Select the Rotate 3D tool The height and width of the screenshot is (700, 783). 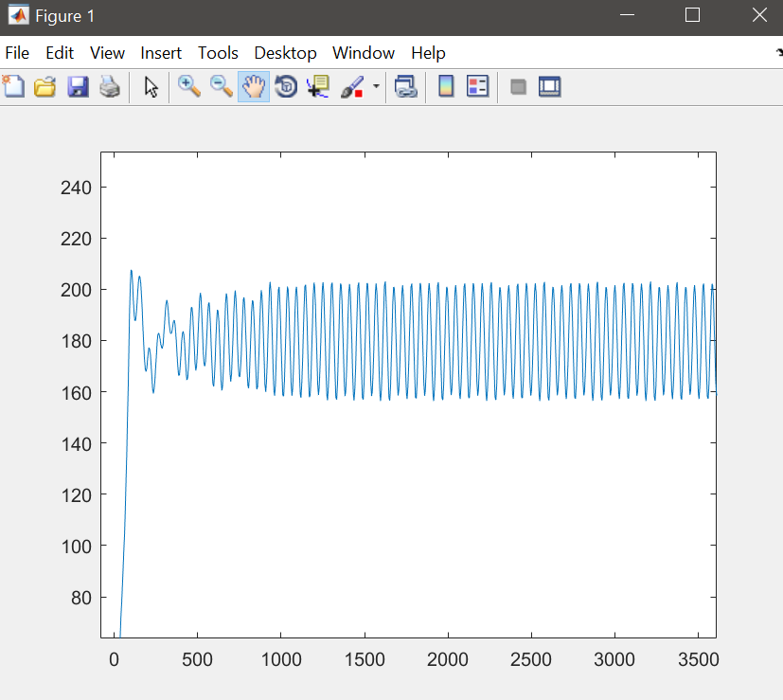coord(286,87)
